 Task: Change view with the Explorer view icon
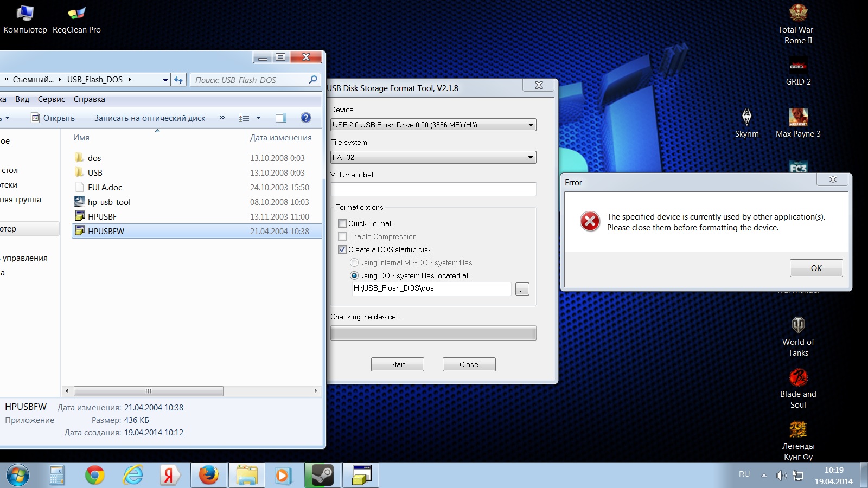point(244,118)
